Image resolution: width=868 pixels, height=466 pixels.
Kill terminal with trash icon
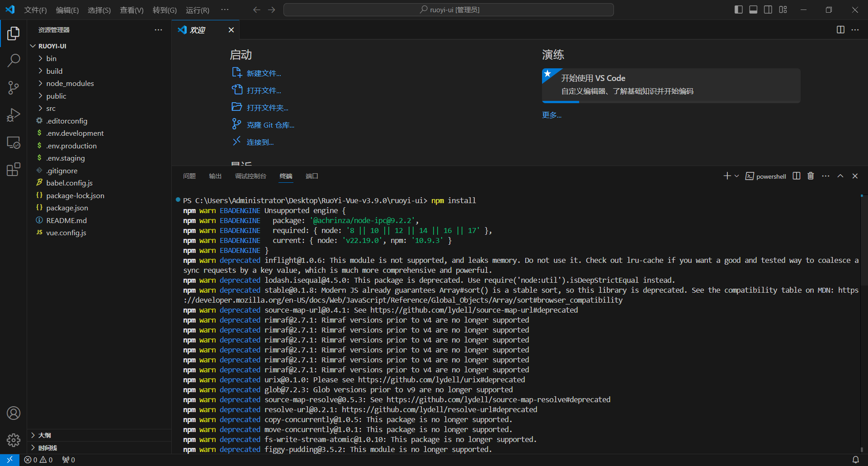[811, 176]
